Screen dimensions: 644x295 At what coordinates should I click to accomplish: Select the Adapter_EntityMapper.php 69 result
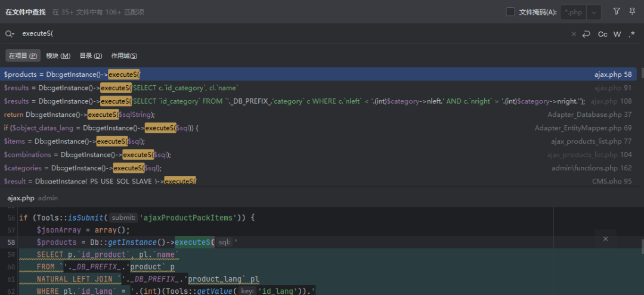[x=318, y=128]
